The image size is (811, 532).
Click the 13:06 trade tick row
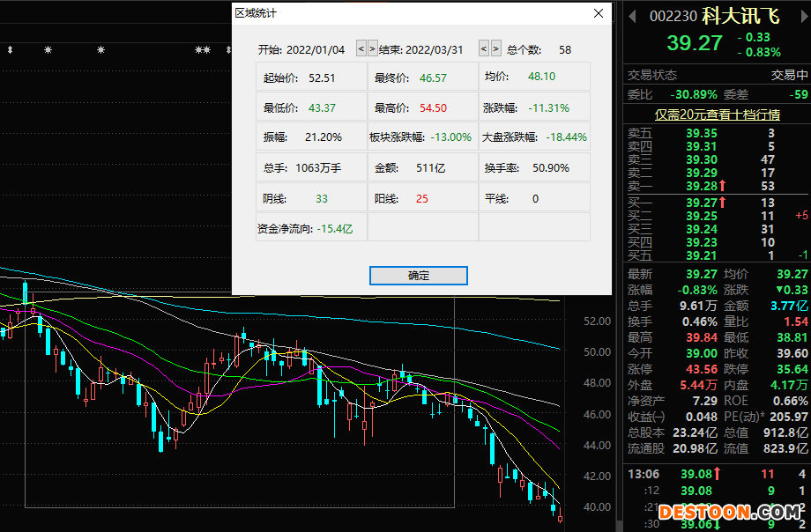[716, 474]
